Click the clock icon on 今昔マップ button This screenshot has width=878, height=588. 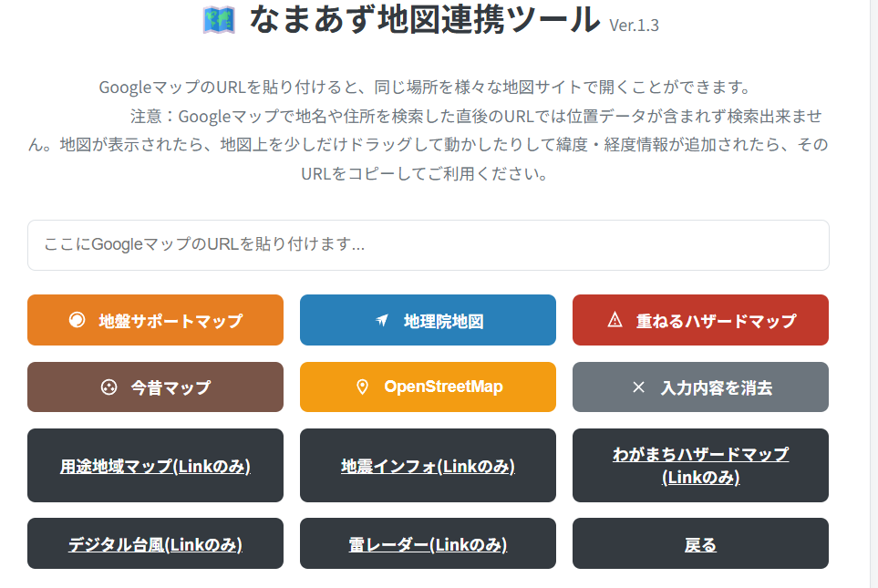(x=108, y=387)
